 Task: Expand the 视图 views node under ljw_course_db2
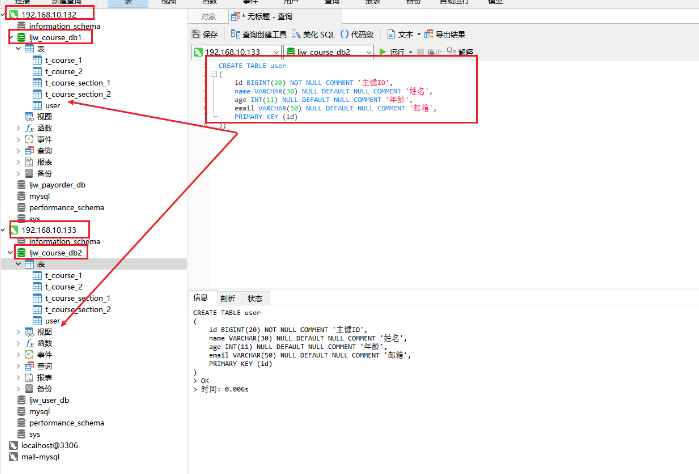point(18,332)
